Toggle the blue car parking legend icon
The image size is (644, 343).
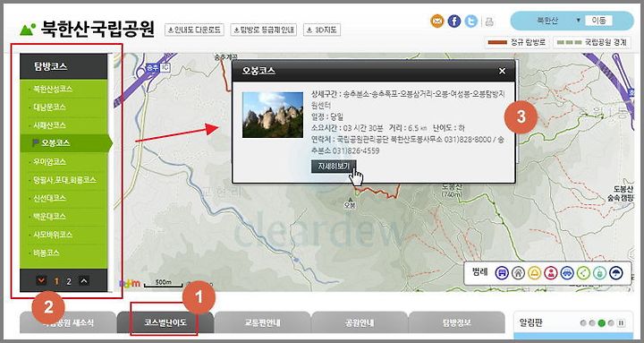click(567, 272)
